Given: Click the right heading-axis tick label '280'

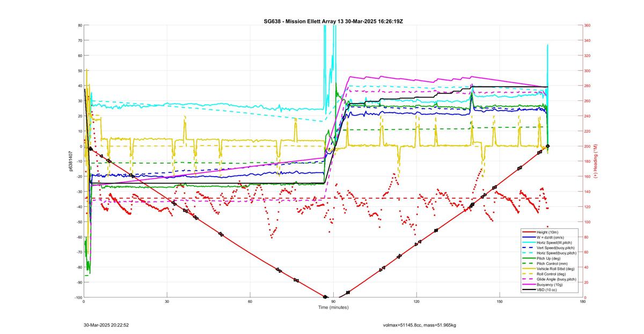Looking at the screenshot, I should (588, 86).
